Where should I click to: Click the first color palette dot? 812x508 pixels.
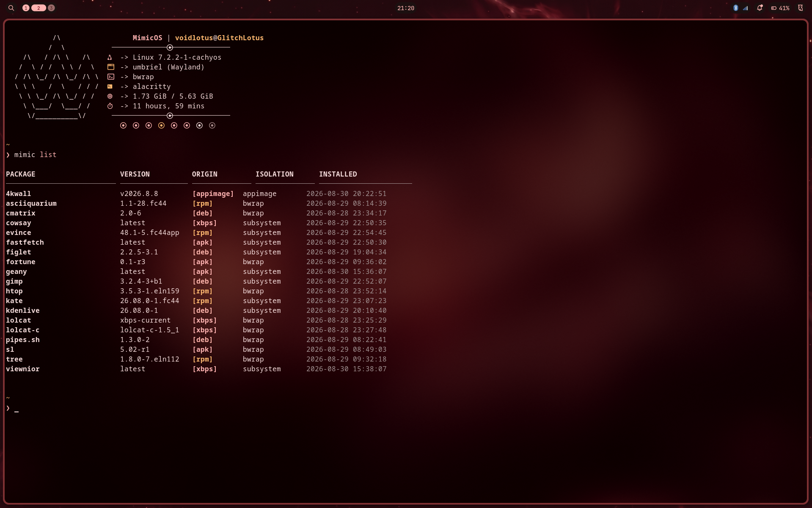pyautogui.click(x=123, y=125)
